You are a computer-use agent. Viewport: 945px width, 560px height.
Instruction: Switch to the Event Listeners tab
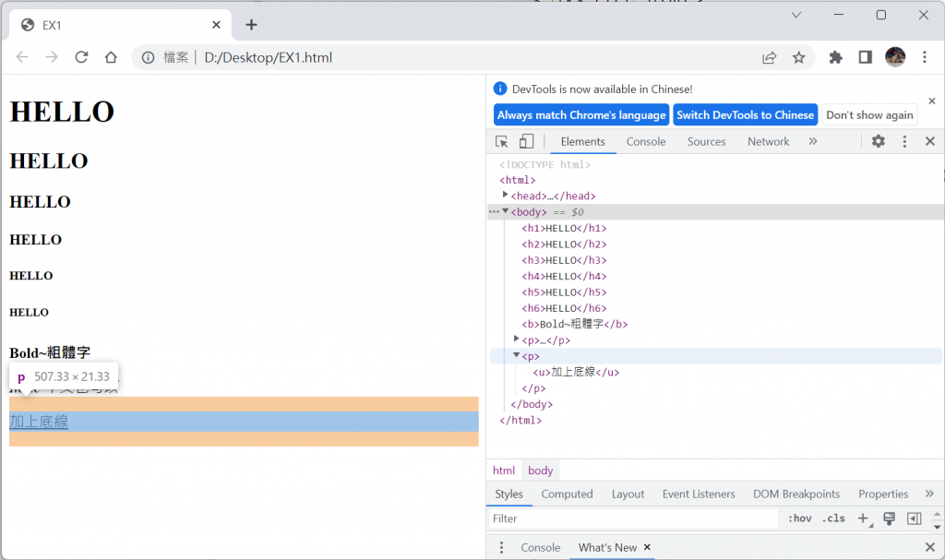point(699,494)
